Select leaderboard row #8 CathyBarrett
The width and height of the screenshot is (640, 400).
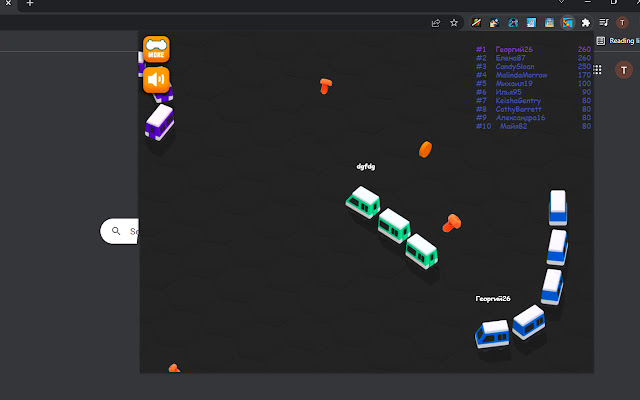[533, 109]
